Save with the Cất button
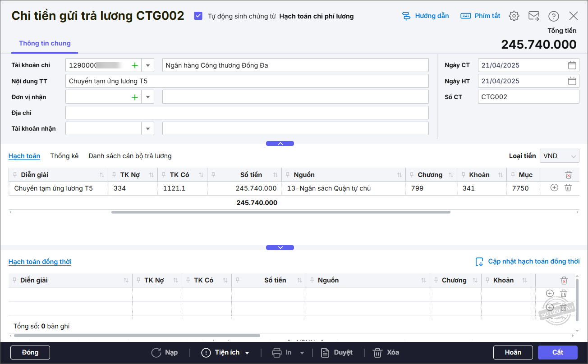This screenshot has width=588, height=364. pyautogui.click(x=558, y=352)
